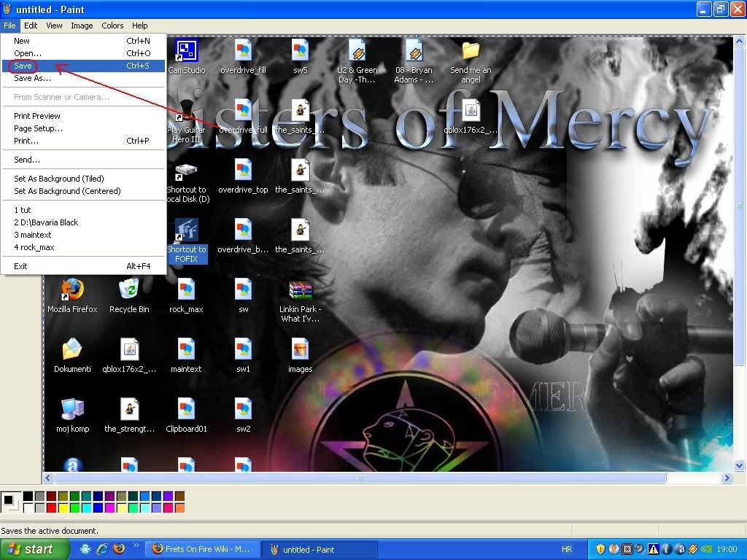Image resolution: width=747 pixels, height=560 pixels.
Task: Pick the cyan color swatch
Action: (86, 508)
